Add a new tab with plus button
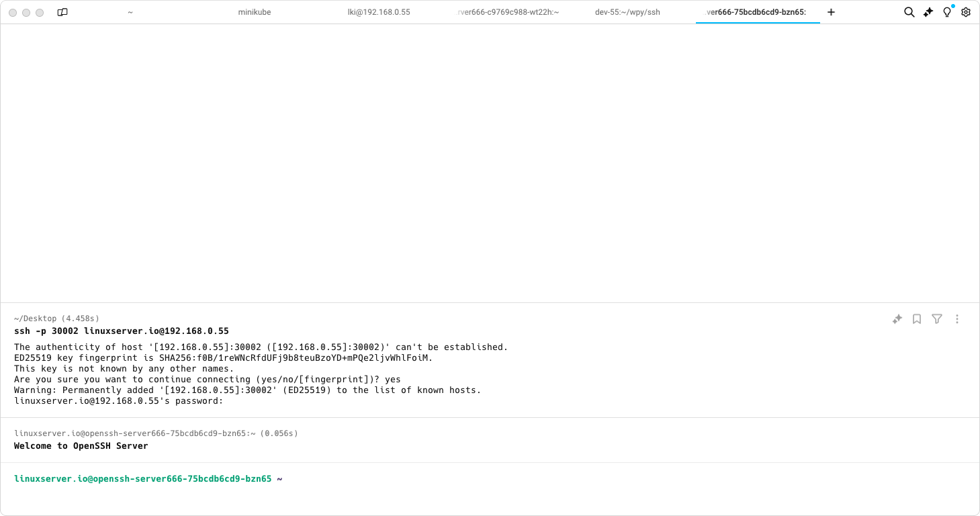 coord(831,12)
